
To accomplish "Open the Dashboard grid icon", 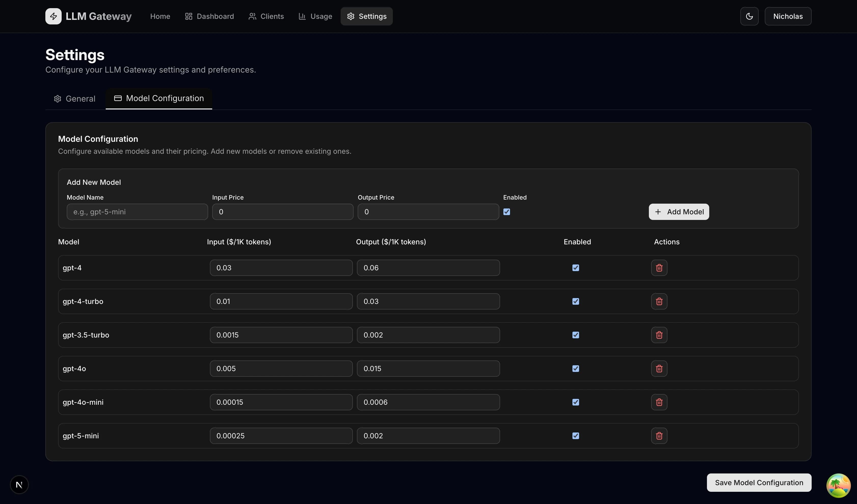I will point(189,16).
